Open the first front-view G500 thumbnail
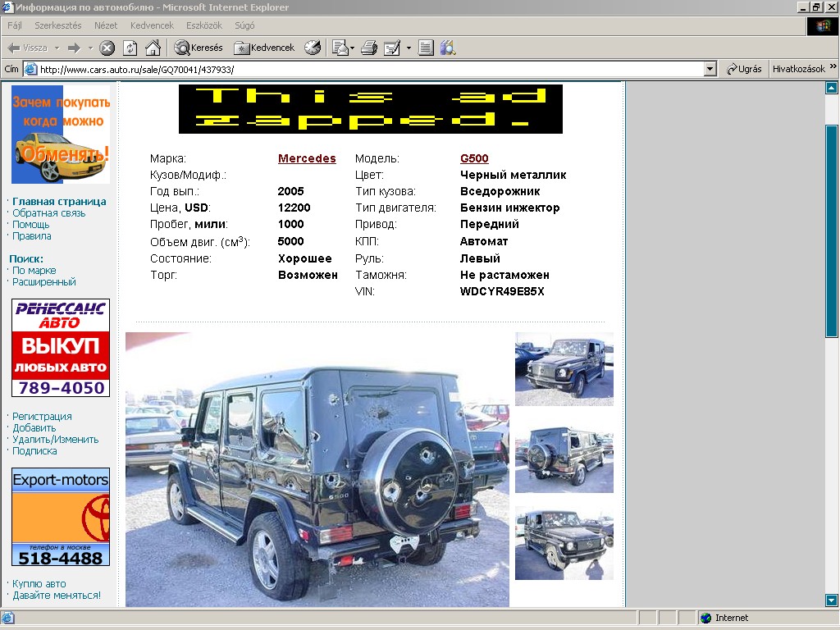Screen dimensions: 840x630 (x=564, y=369)
